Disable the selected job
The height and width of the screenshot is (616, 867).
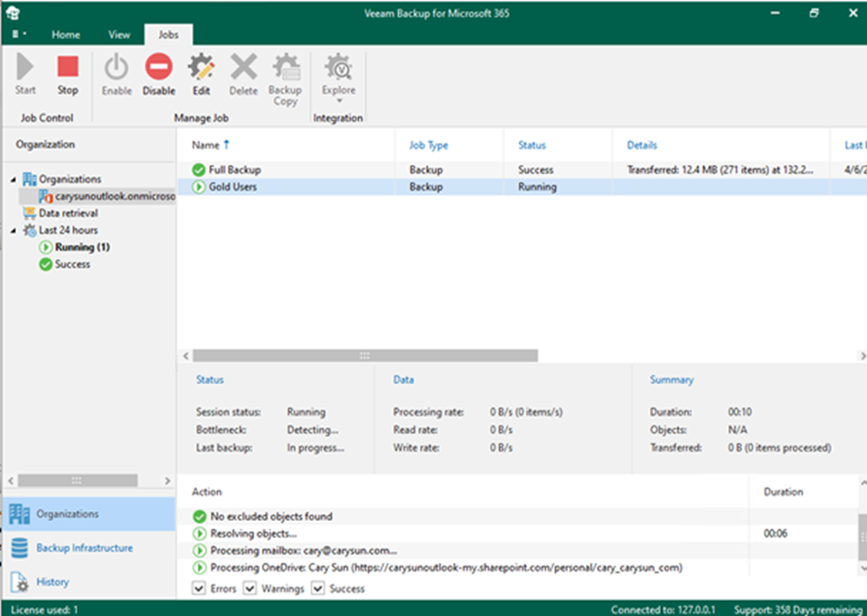tap(159, 74)
